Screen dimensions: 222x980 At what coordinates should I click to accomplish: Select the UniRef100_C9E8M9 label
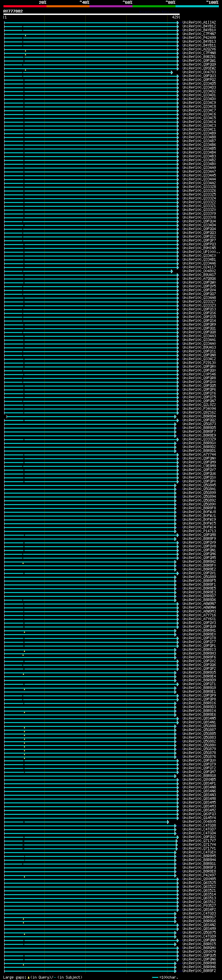coord(199,467)
